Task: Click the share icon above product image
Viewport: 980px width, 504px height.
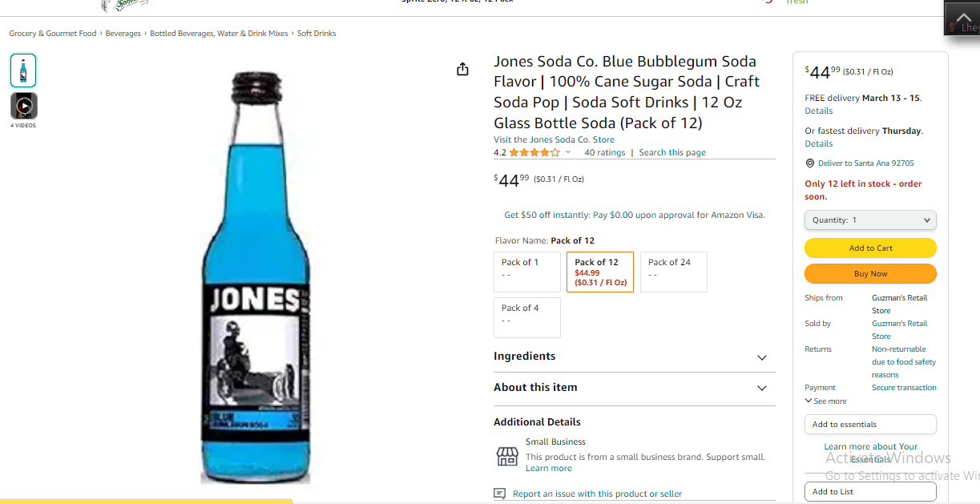Action: tap(462, 70)
